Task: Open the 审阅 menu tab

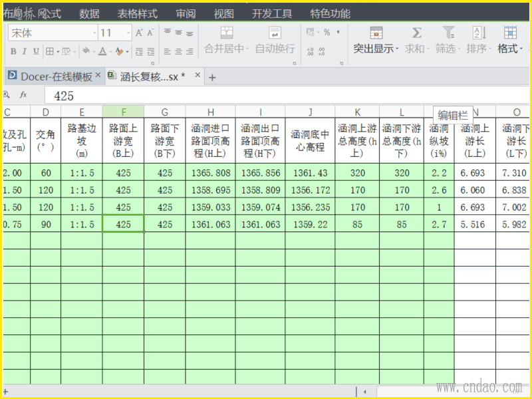Action: point(186,13)
